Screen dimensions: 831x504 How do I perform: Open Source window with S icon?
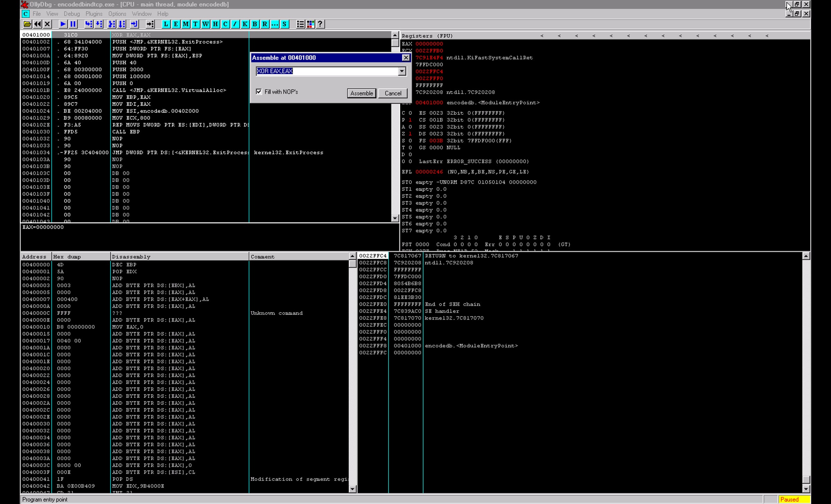click(284, 24)
